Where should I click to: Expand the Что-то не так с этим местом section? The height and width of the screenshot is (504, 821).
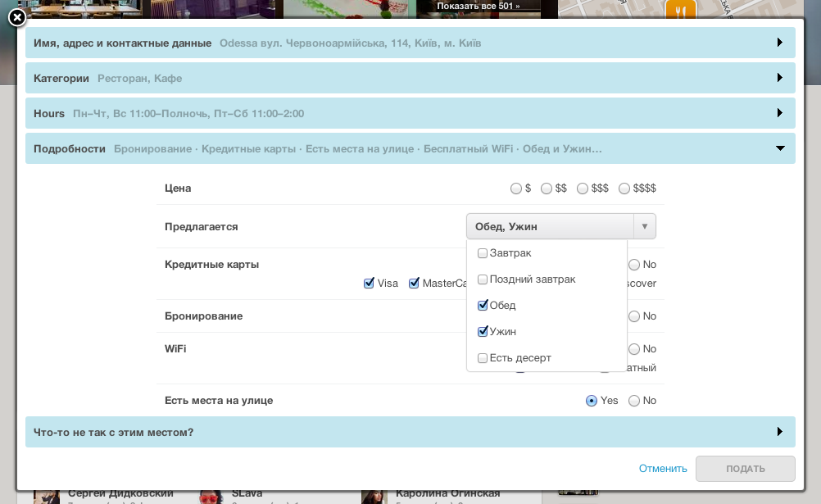click(x=410, y=432)
